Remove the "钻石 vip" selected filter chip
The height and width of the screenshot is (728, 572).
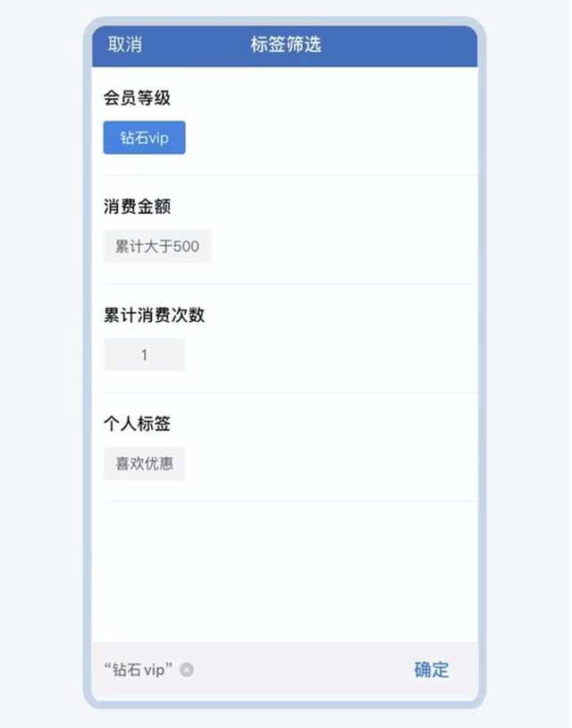[x=186, y=670]
